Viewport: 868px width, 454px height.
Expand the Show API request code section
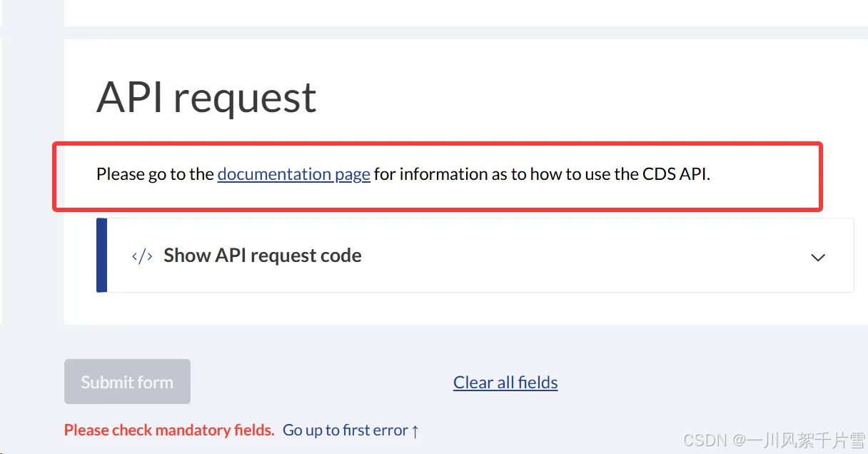click(262, 256)
